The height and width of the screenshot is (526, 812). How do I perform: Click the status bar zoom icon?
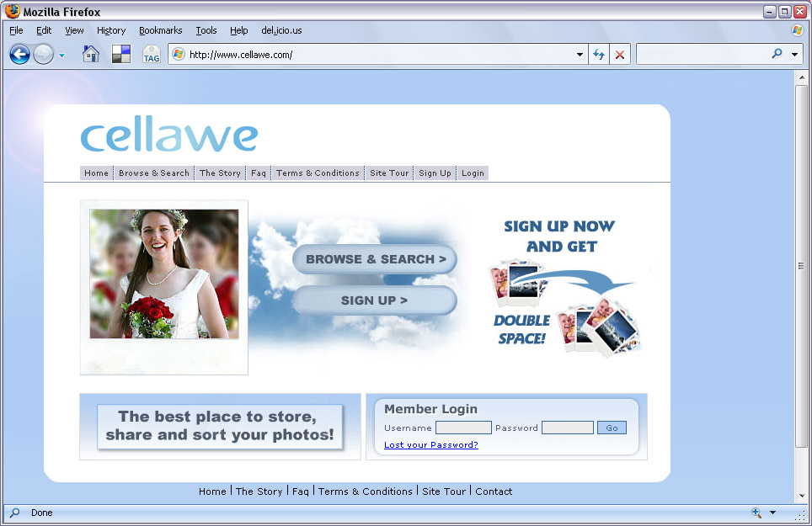point(756,513)
